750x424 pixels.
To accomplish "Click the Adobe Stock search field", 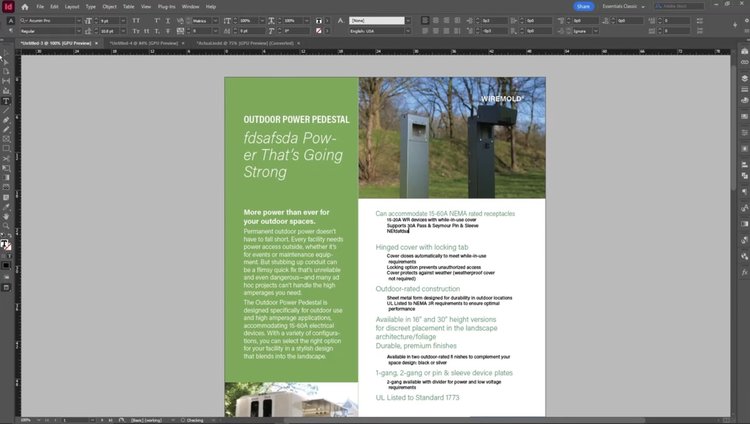I will 679,6.
